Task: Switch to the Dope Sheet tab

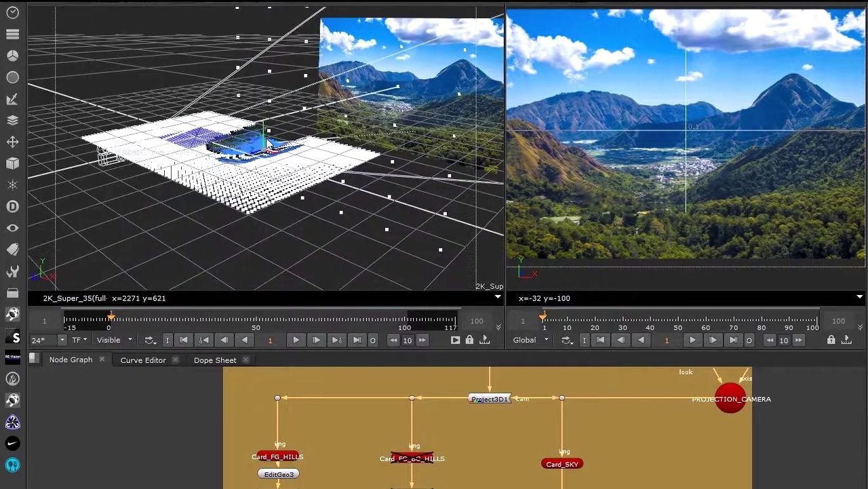Action: click(x=215, y=360)
